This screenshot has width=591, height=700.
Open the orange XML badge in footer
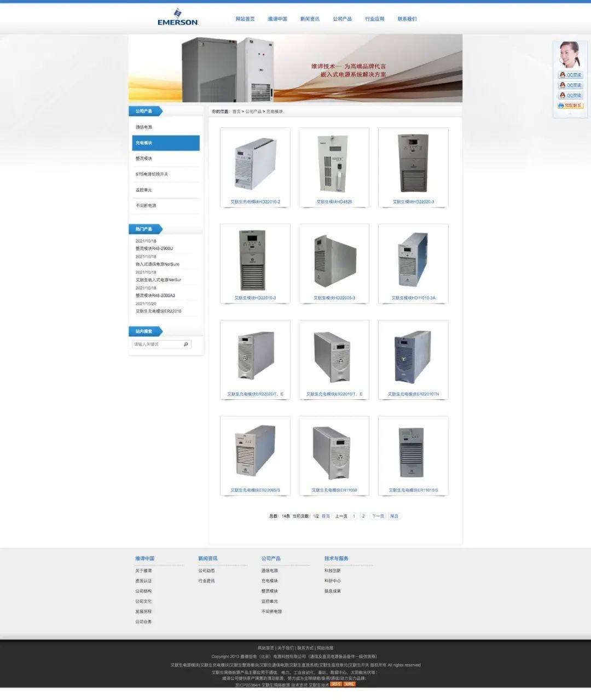click(x=350, y=684)
